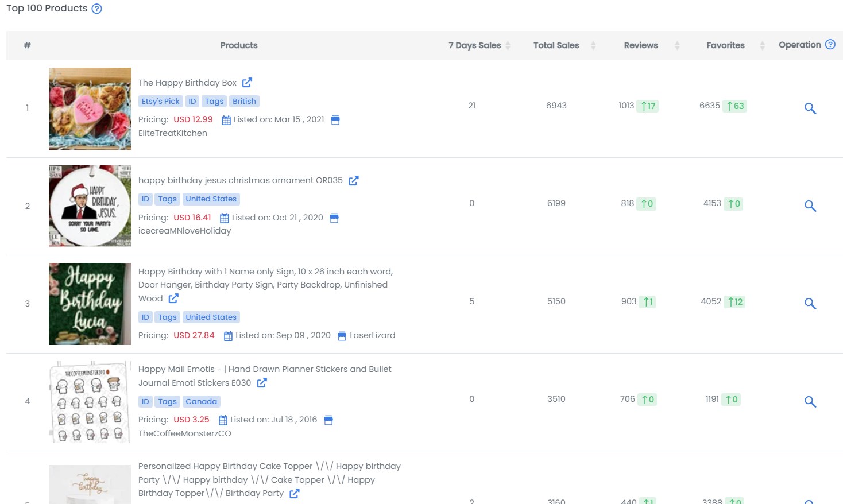Click the green ↑63 favorites change badge
Screen dimensions: 843x504
[x=735, y=106]
